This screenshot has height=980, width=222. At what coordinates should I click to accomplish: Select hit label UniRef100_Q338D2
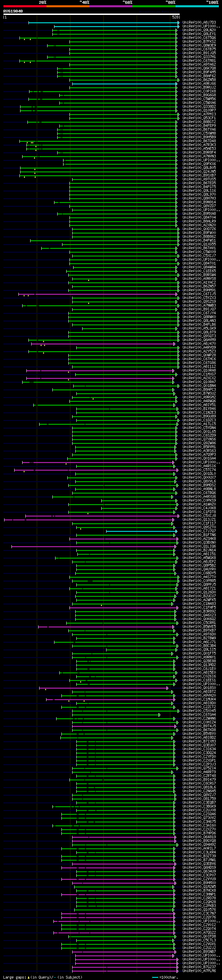[199, 107]
